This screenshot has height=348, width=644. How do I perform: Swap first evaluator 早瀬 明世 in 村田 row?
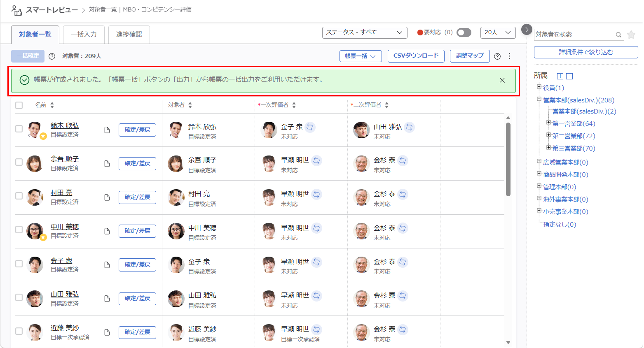(x=316, y=194)
